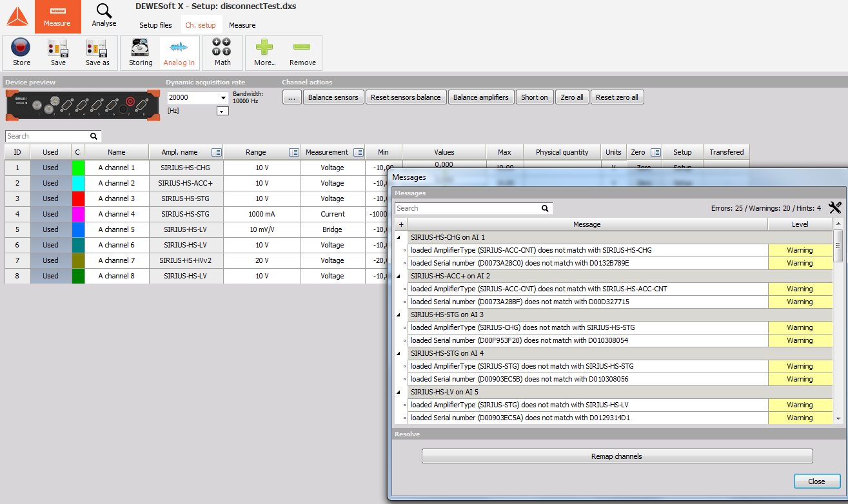Open Zero column options icon
Image resolution: width=848 pixels, height=504 pixels.
[x=656, y=152]
